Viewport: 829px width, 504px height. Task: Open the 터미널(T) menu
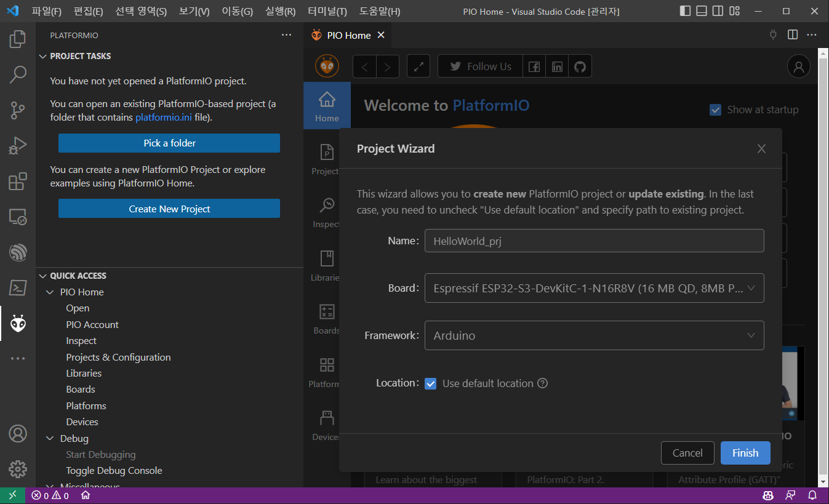[x=327, y=11]
